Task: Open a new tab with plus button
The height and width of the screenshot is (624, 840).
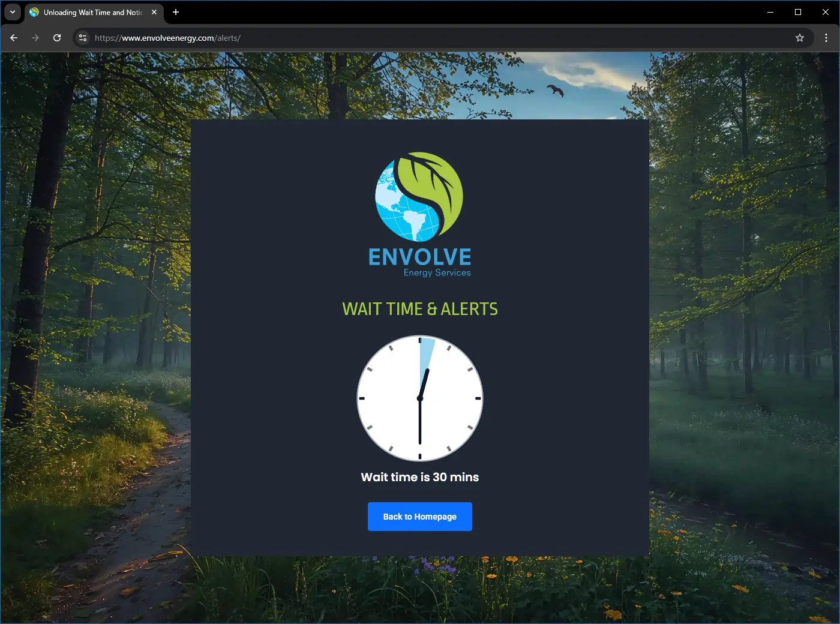Action: [x=176, y=12]
